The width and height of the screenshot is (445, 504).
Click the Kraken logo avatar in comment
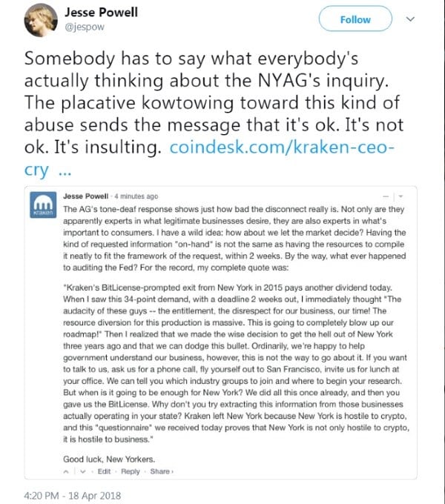coord(43,205)
